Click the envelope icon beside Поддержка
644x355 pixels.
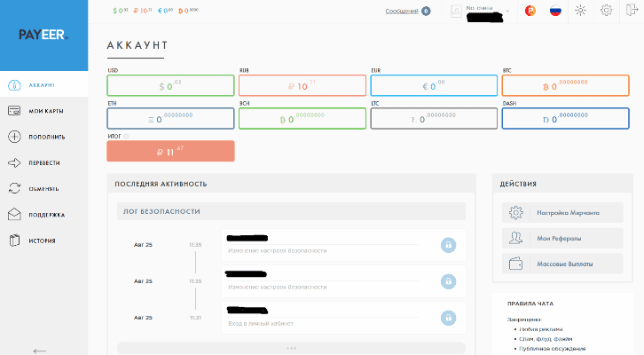click(14, 214)
